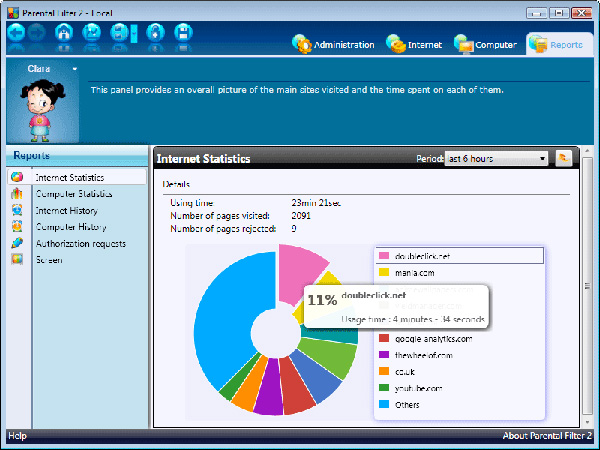Open the Period dropdown showing last 6 hours
Image resolution: width=600 pixels, height=450 pixels.
(x=496, y=158)
